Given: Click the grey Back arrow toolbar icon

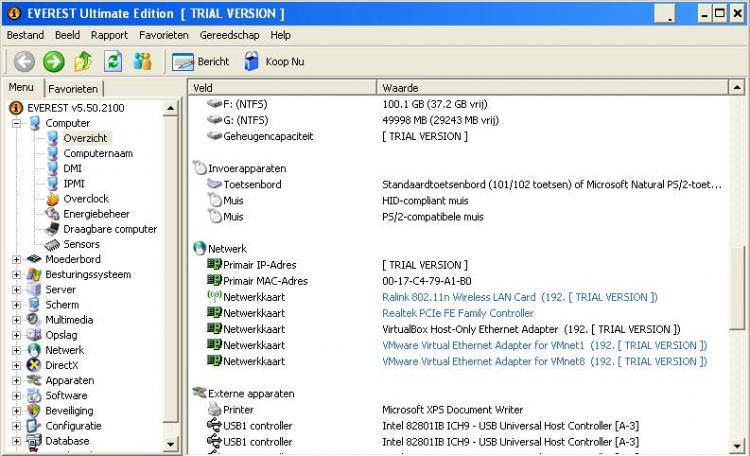Looking at the screenshot, I should click(x=24, y=62).
